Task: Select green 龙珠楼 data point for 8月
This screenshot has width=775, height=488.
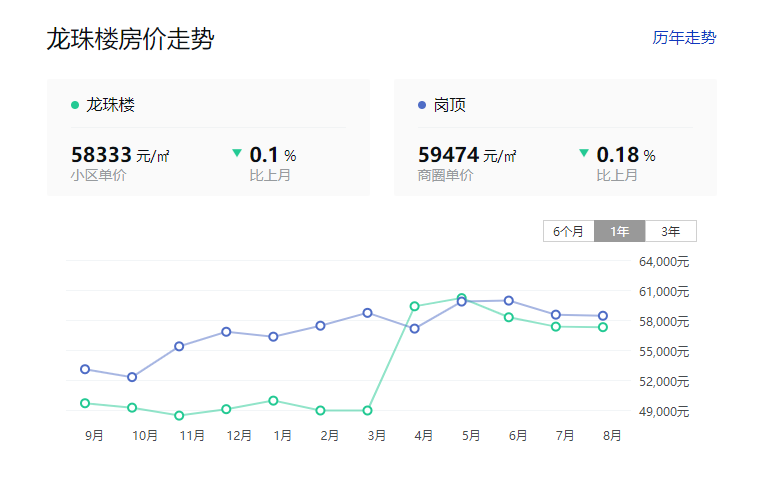Action: (603, 327)
